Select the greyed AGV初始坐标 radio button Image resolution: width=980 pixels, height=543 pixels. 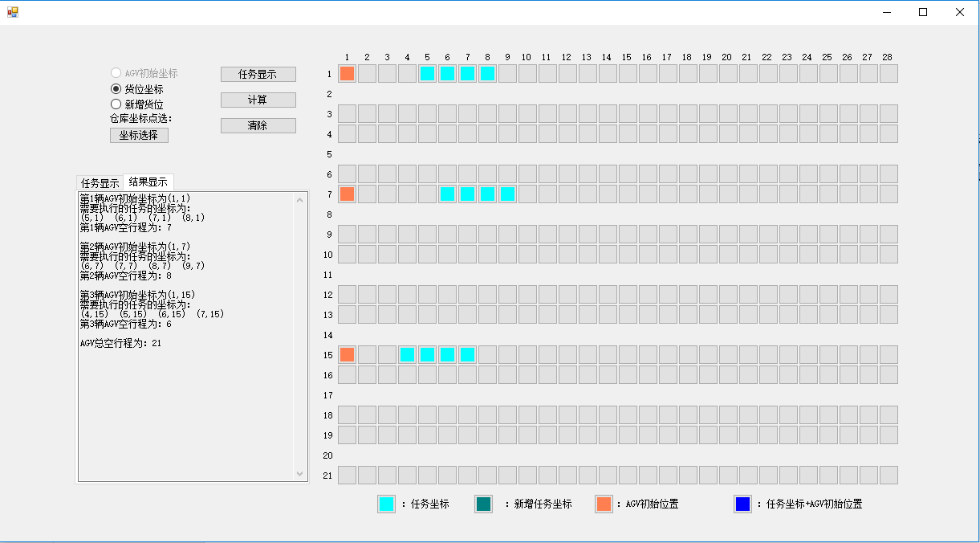144,73
